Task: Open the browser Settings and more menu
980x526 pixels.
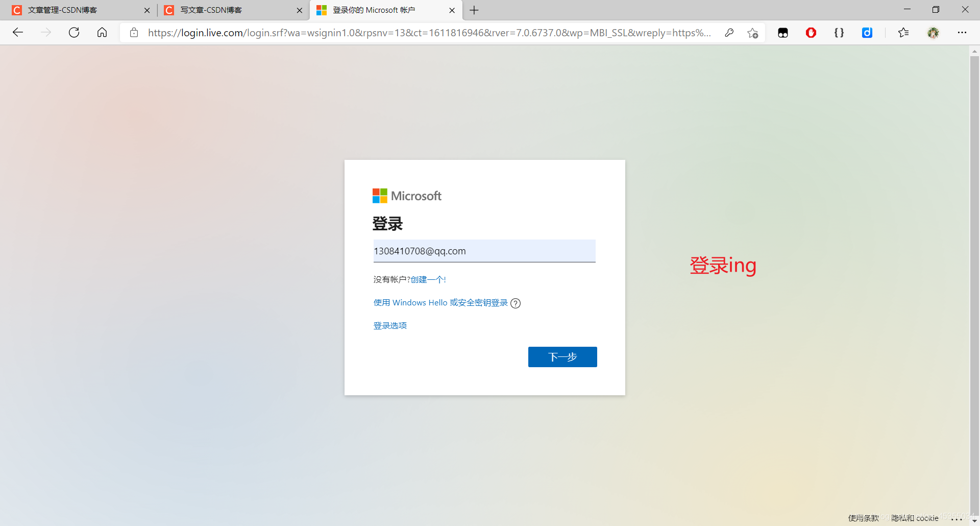Action: 962,33
